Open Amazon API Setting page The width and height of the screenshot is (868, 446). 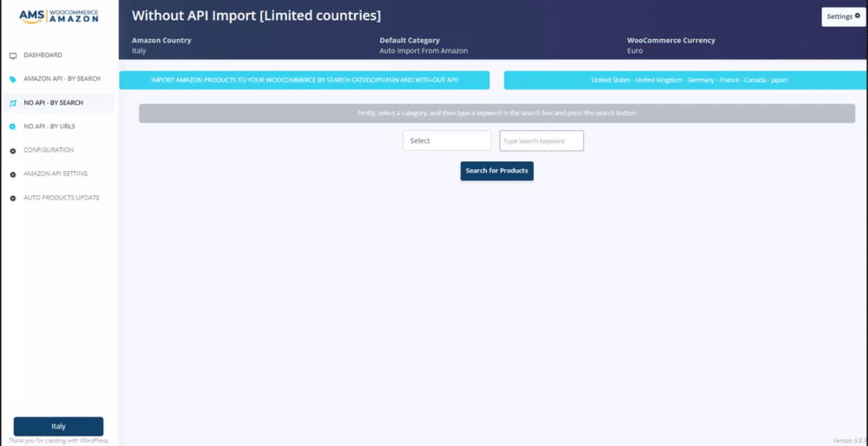[x=56, y=174]
